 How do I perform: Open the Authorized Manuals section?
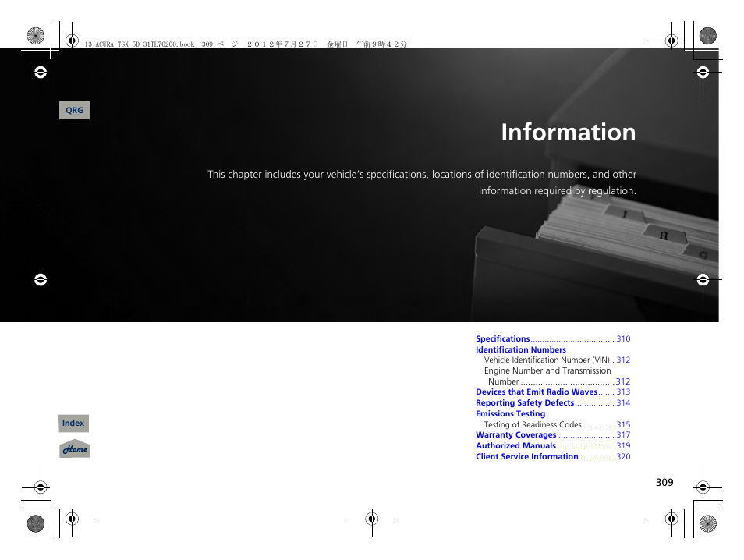[515, 445]
